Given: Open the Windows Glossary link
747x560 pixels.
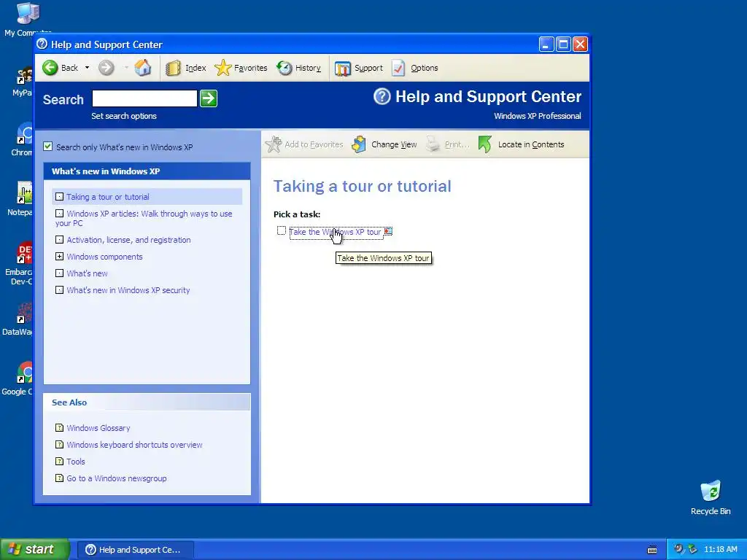Looking at the screenshot, I should pos(98,428).
